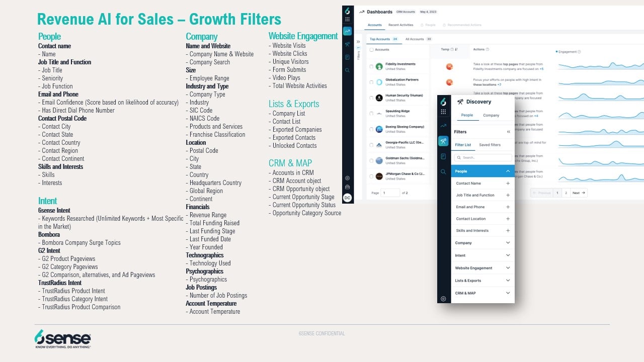Select the highlighted telescope icon in Discovery sidebar
644x362 pixels.
click(x=443, y=141)
